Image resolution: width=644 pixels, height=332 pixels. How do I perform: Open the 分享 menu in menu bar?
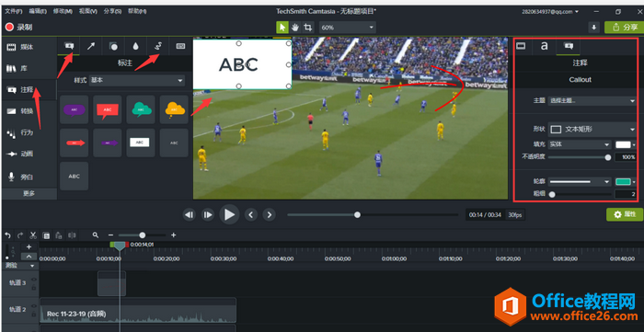(x=112, y=11)
